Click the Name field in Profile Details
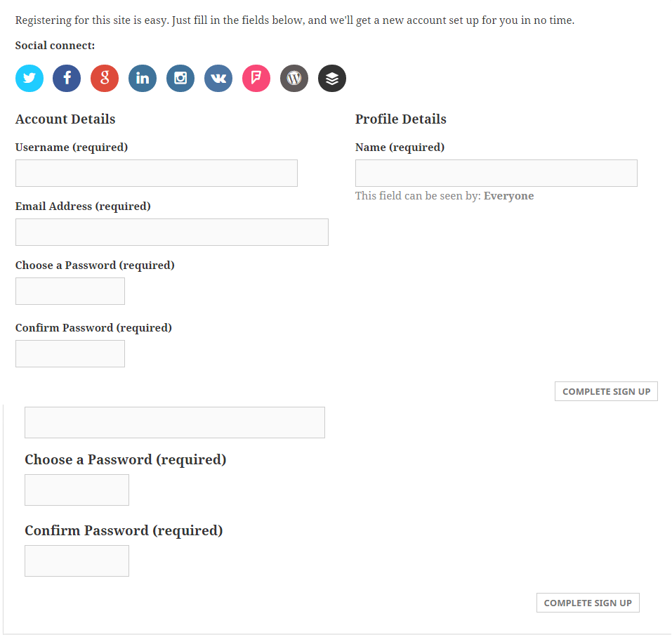672x635 pixels. point(496,173)
